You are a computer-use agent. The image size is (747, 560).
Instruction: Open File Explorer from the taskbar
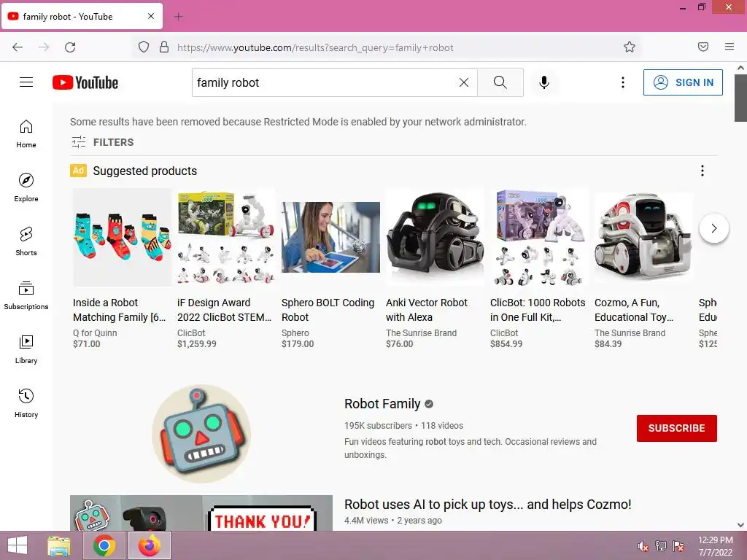[59, 545]
